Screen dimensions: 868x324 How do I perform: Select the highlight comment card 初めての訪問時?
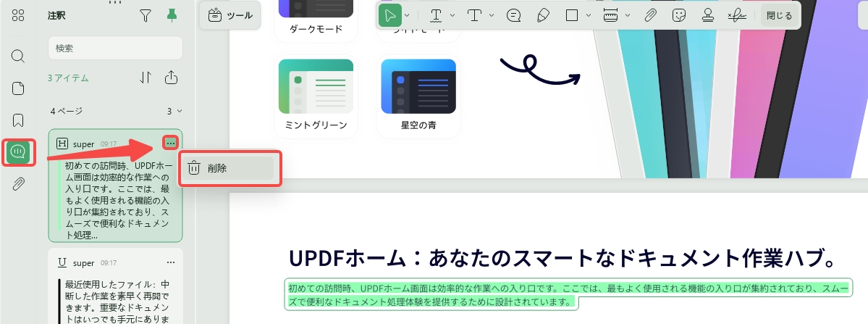(115, 186)
